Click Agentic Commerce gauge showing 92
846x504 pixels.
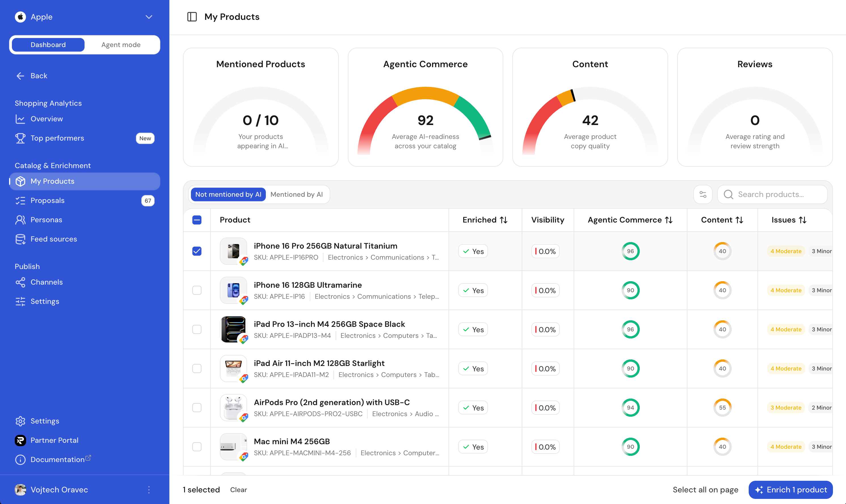[x=425, y=120]
